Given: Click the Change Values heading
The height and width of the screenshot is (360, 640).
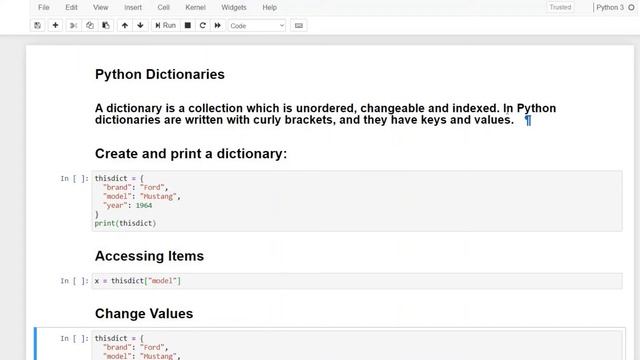Looking at the screenshot, I should coord(144,313).
